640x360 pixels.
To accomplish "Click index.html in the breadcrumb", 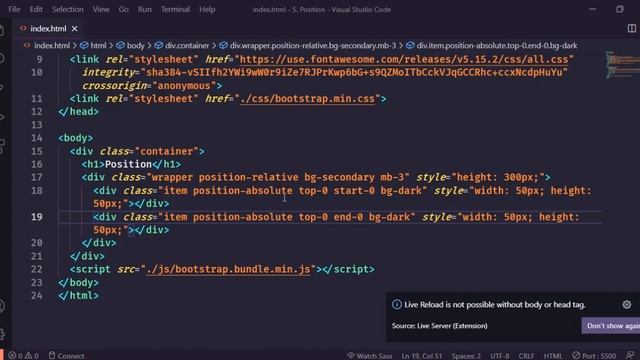I will (51, 45).
